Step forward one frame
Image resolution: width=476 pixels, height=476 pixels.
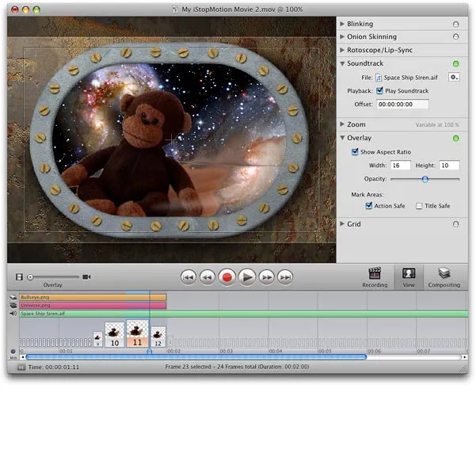click(x=266, y=277)
